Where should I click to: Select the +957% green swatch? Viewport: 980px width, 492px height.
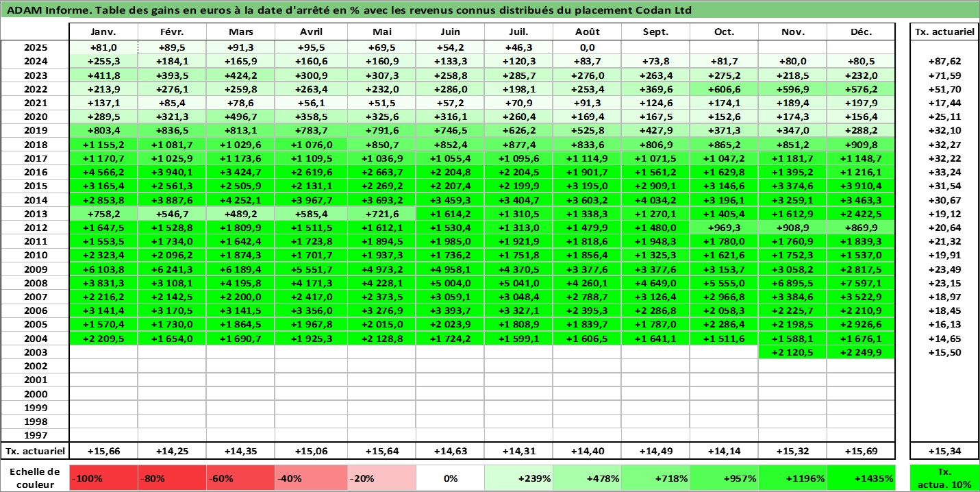[724, 478]
